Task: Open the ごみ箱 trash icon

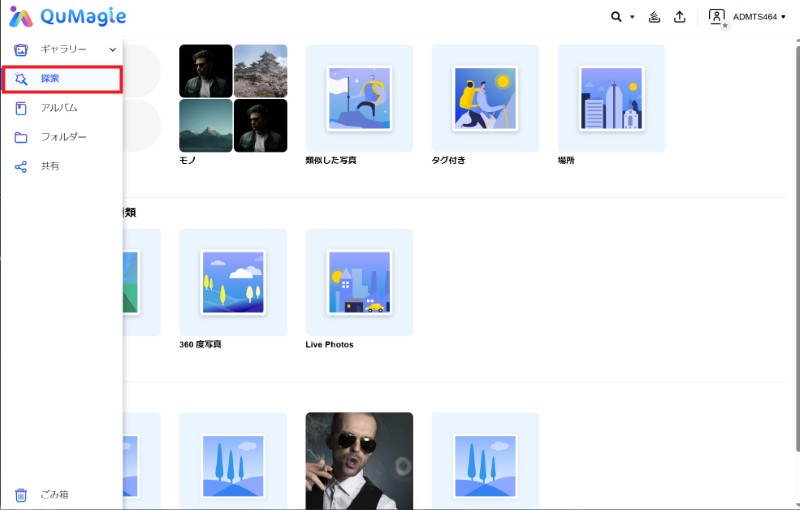Action: (x=21, y=495)
